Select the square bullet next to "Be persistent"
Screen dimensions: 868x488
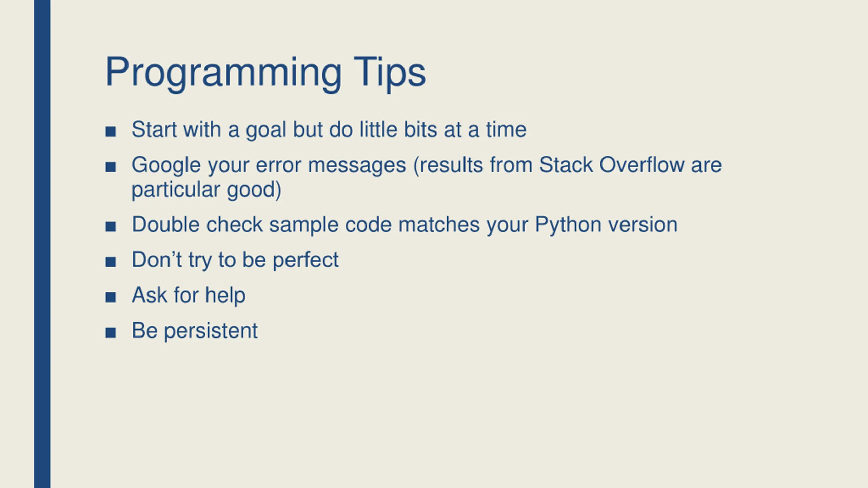point(111,332)
